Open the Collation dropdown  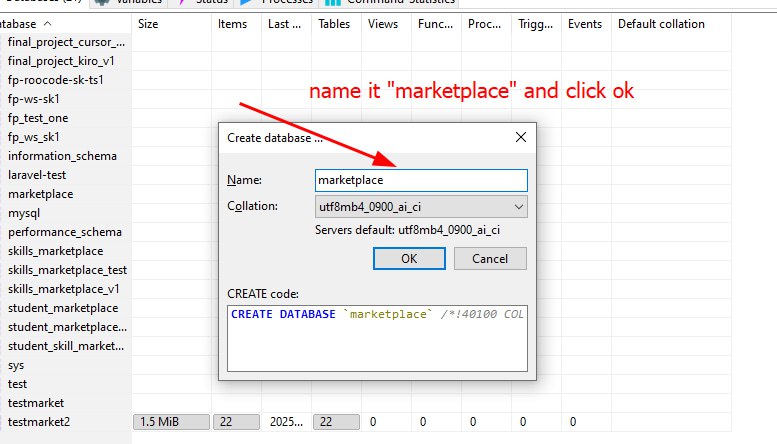421,207
